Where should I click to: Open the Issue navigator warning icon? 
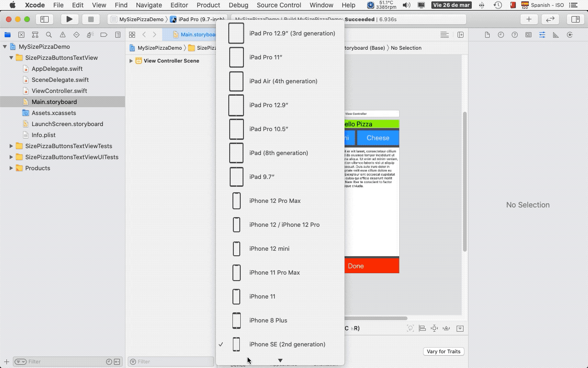[62, 35]
